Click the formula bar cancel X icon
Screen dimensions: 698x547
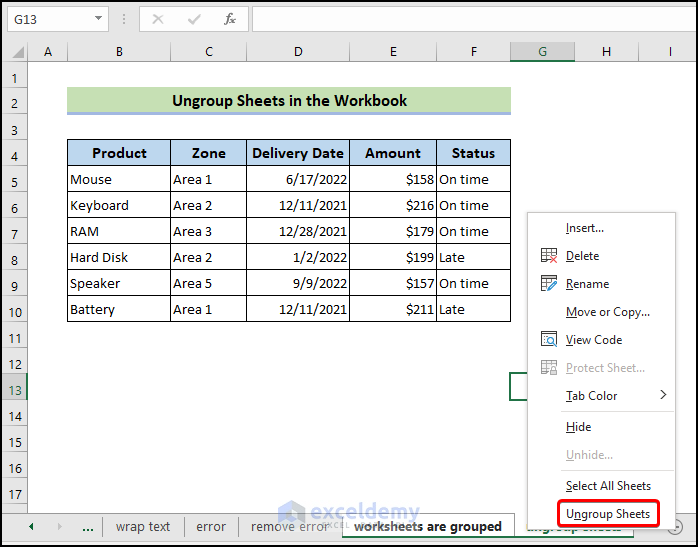point(158,19)
